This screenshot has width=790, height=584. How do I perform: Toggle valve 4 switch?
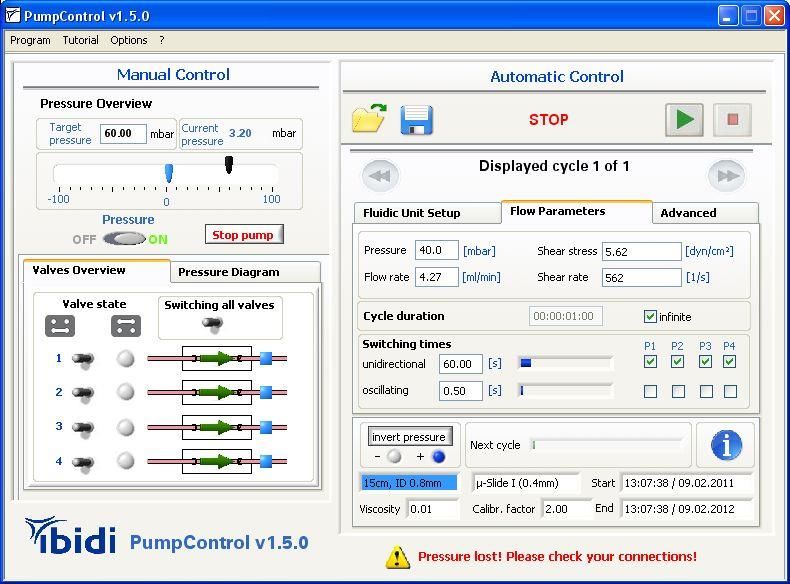pyautogui.click(x=83, y=462)
